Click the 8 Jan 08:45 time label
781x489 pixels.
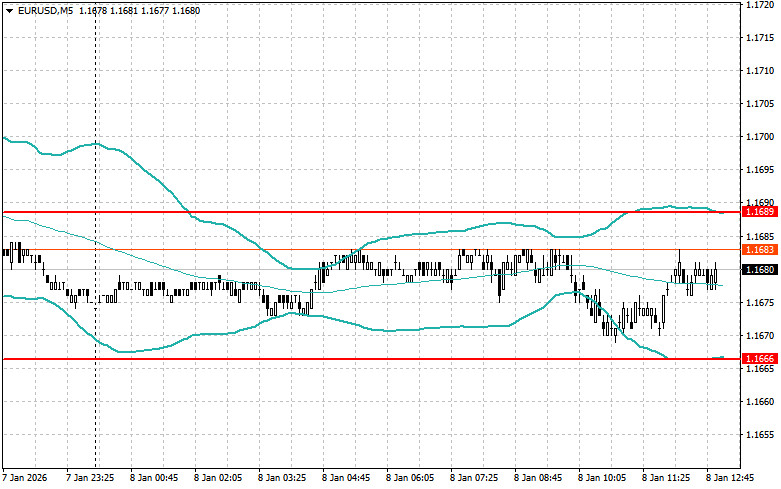tap(537, 478)
